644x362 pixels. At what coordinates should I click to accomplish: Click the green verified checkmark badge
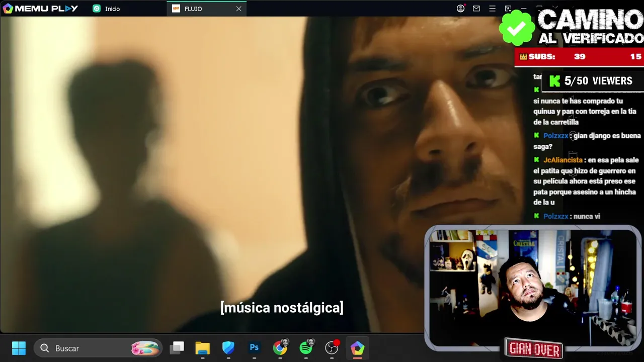(517, 28)
